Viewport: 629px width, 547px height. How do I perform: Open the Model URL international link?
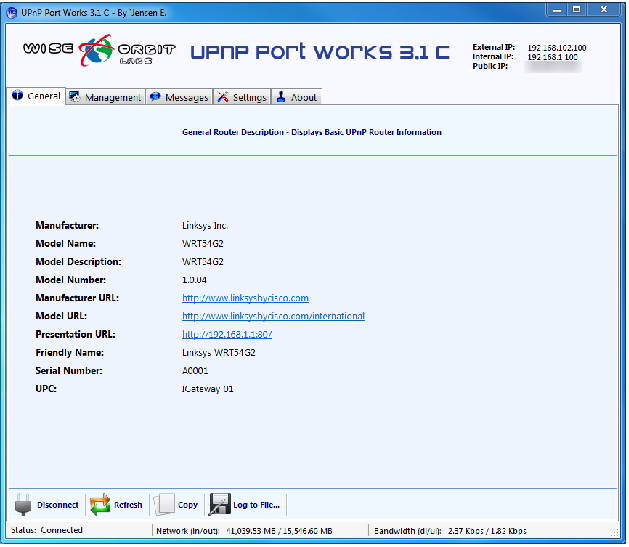pos(273,316)
